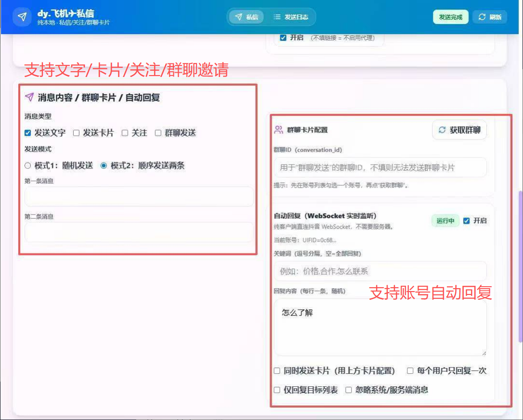Enable the 群聊发送 checkbox
Viewport: 523px width, 420px height.
point(158,133)
